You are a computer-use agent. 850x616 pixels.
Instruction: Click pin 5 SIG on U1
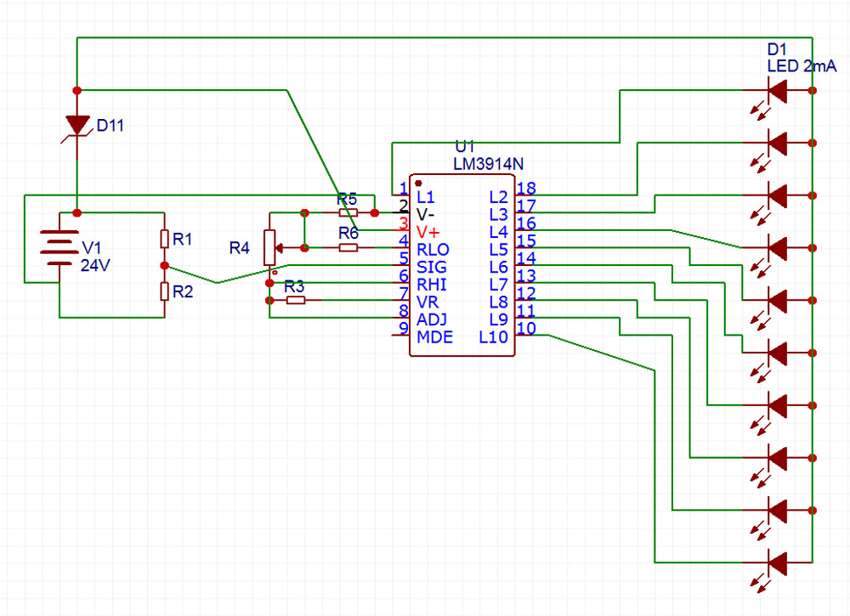402,265
